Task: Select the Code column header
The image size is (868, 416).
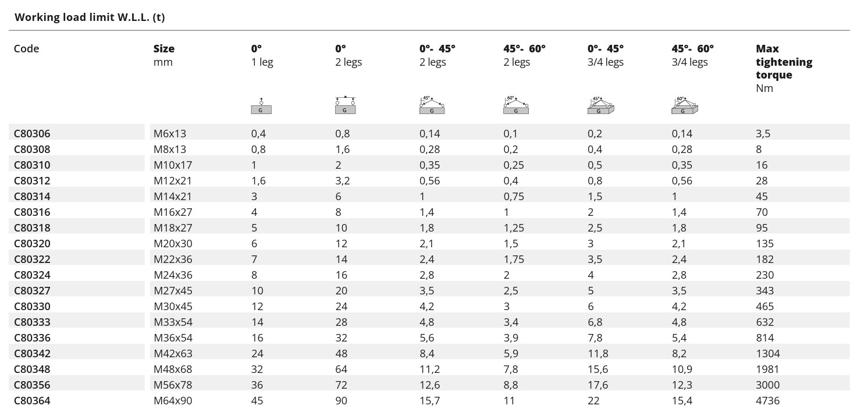Action: (27, 49)
